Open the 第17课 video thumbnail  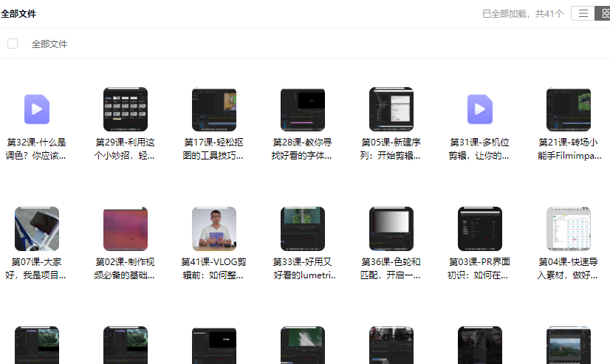coord(214,109)
